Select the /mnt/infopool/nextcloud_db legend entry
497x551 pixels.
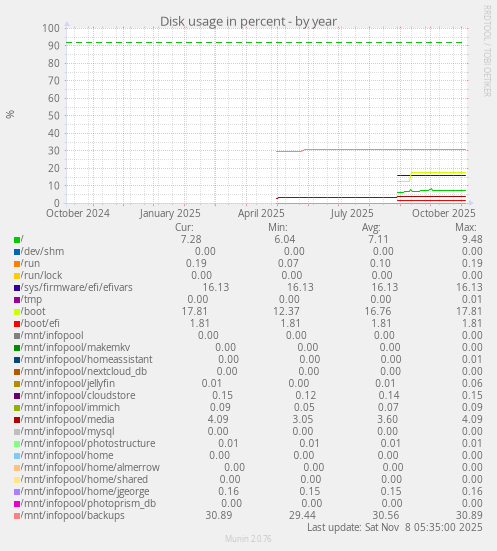pos(84,371)
